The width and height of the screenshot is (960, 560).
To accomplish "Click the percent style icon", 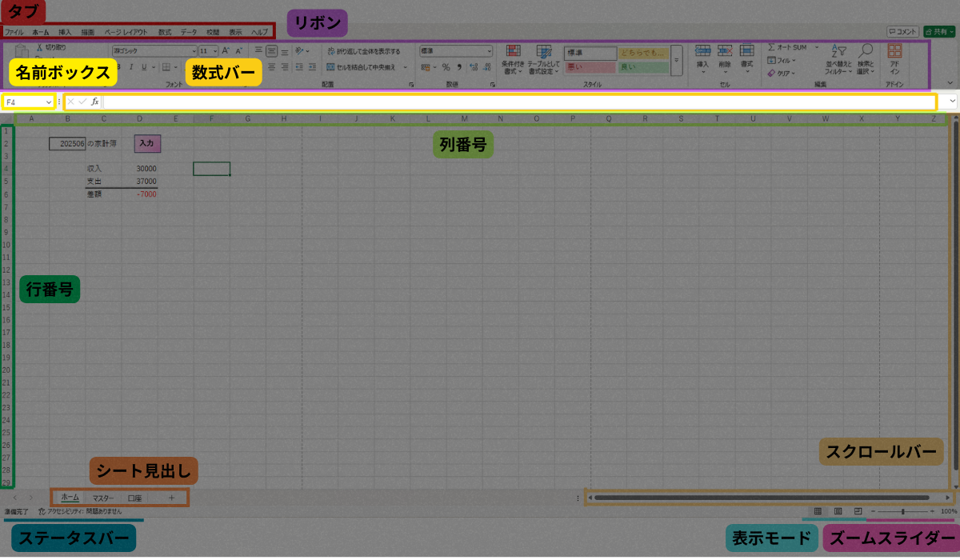I will tap(446, 67).
